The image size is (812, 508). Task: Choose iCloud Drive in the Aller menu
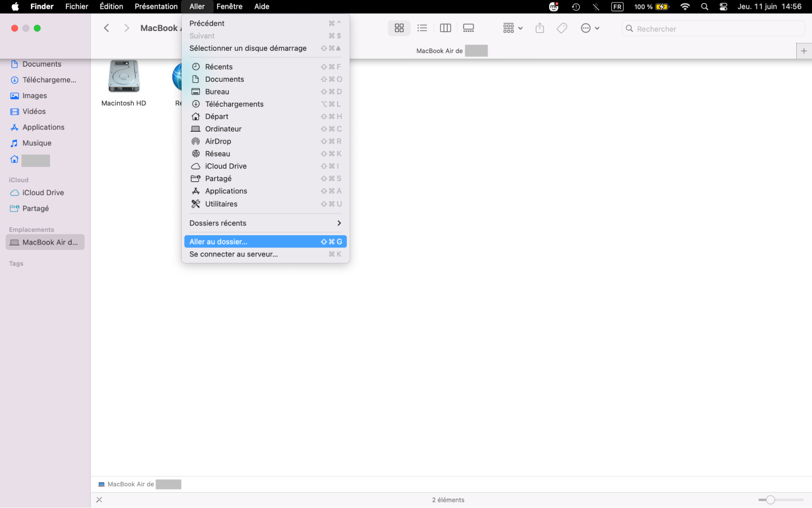point(265,166)
